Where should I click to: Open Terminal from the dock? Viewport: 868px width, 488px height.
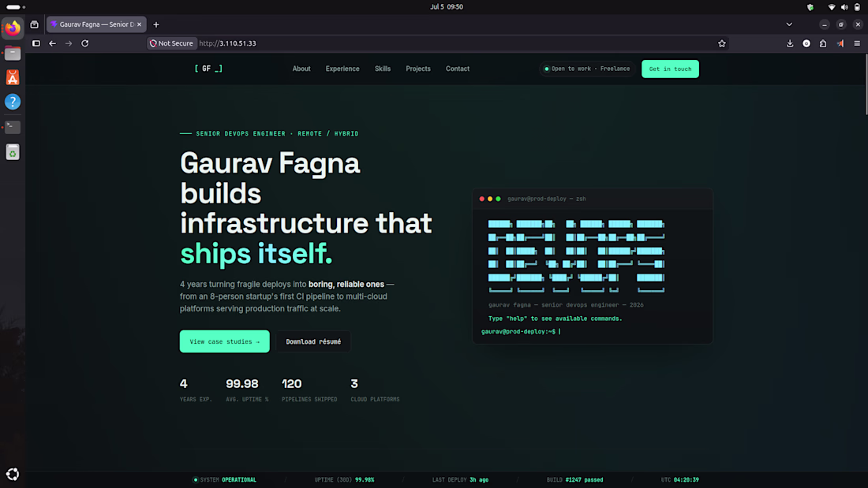point(13,127)
